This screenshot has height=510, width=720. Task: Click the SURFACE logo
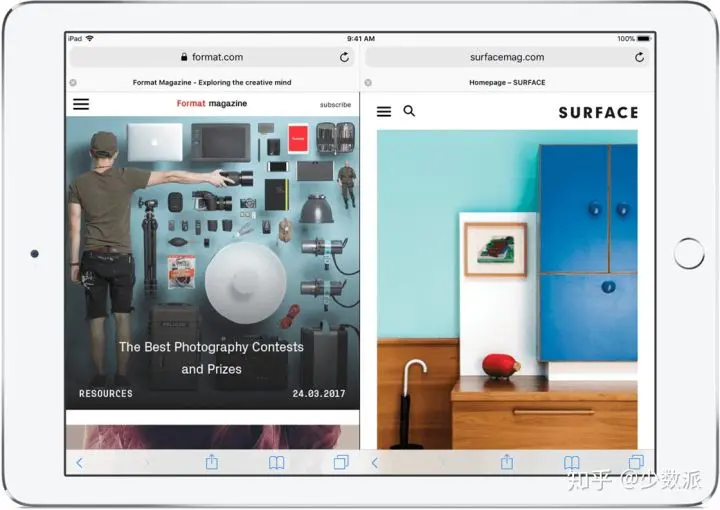pyautogui.click(x=598, y=112)
